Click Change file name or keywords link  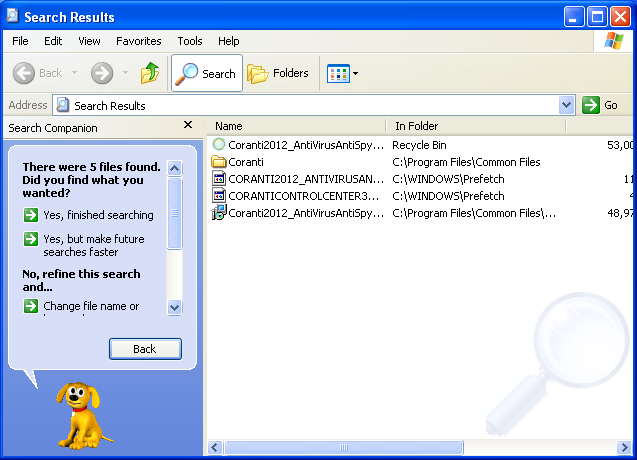click(91, 308)
